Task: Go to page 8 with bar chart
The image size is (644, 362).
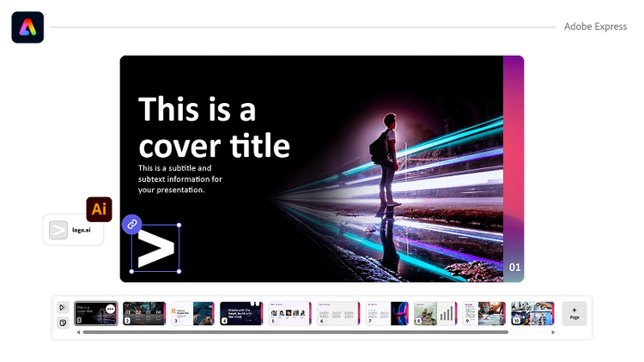Action: coord(436,313)
